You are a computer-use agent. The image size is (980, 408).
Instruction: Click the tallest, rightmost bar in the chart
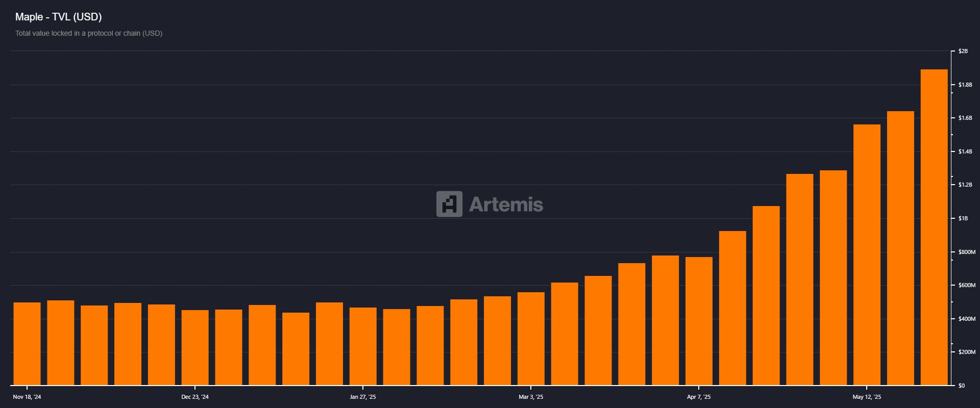click(x=934, y=227)
